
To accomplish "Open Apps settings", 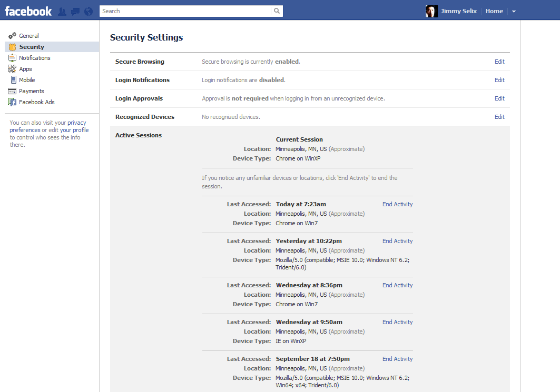I will click(x=25, y=69).
